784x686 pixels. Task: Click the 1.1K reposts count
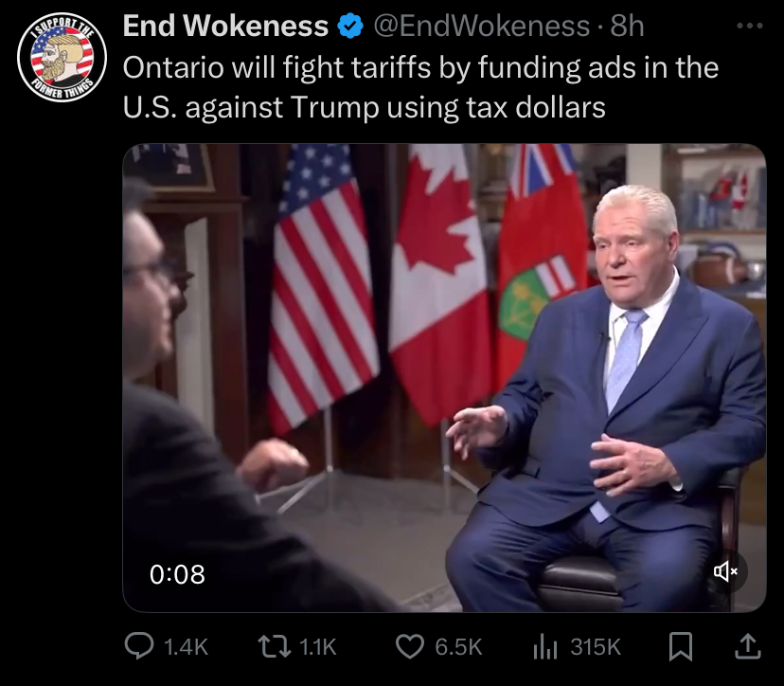tap(318, 647)
